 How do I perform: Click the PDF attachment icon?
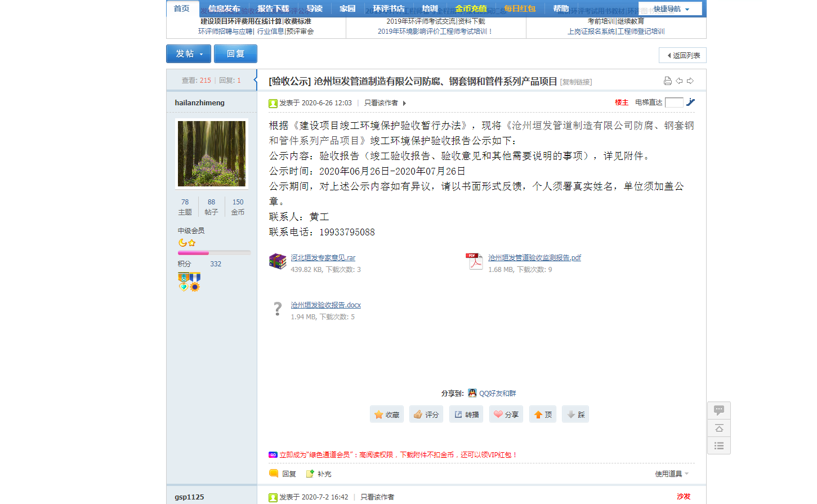[x=475, y=261]
